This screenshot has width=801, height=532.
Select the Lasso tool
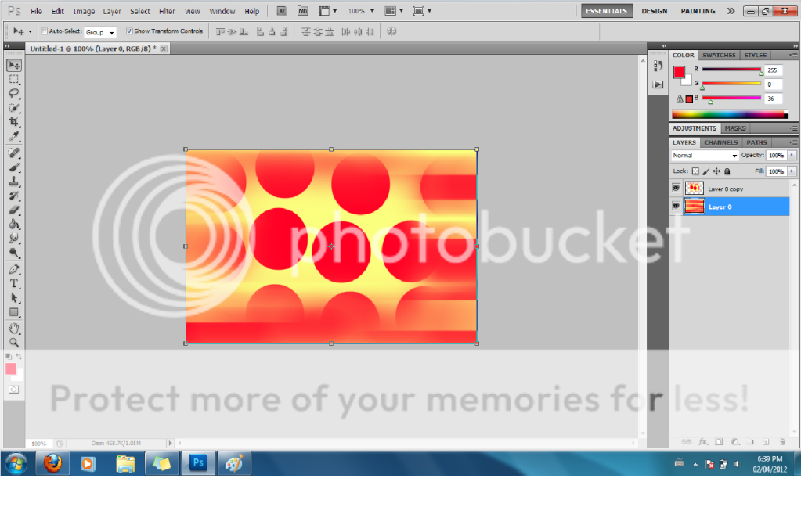pos(14,93)
